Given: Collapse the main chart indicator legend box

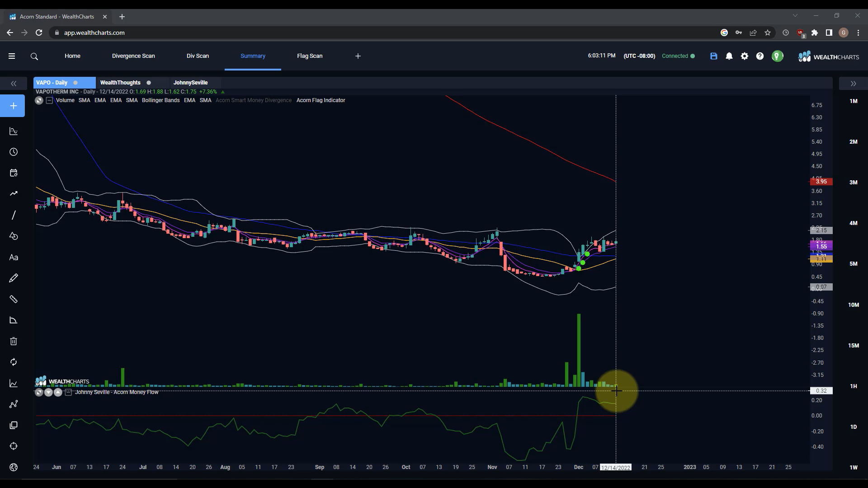Looking at the screenshot, I should click(x=49, y=100).
